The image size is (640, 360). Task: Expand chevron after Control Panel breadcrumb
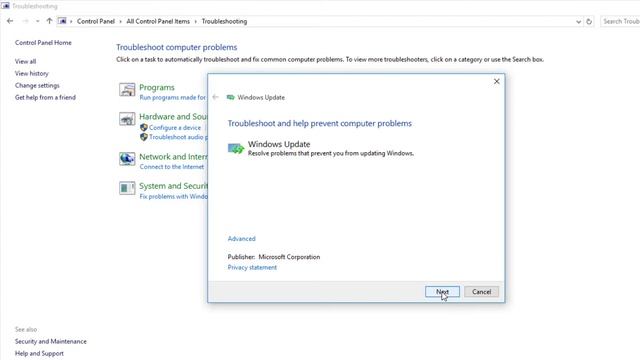[120, 22]
